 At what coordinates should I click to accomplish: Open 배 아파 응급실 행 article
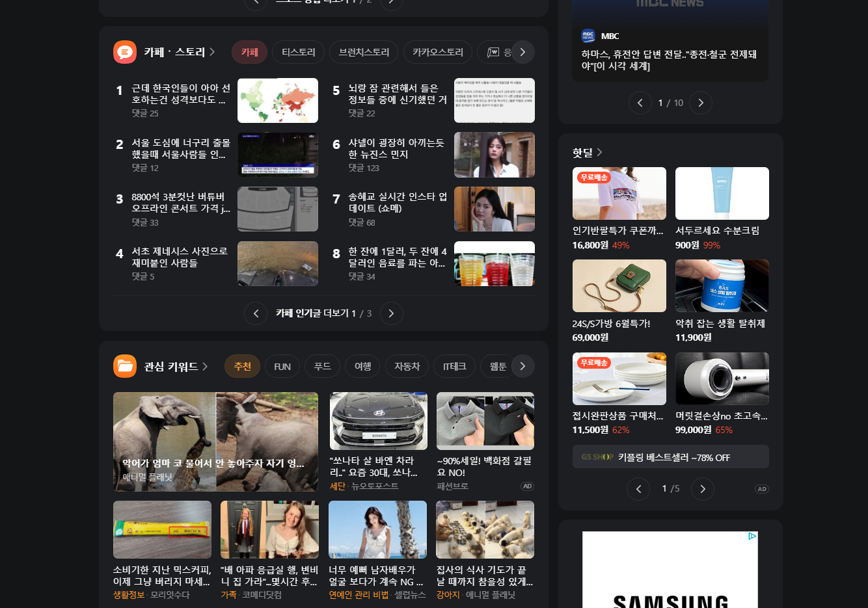tap(269, 575)
